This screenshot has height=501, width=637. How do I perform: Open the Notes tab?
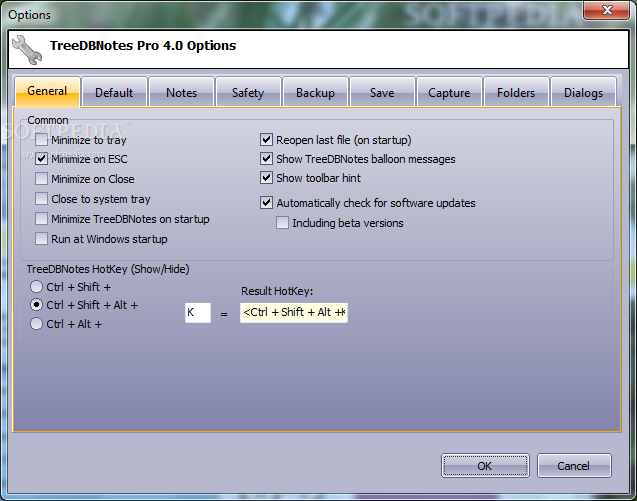point(182,93)
